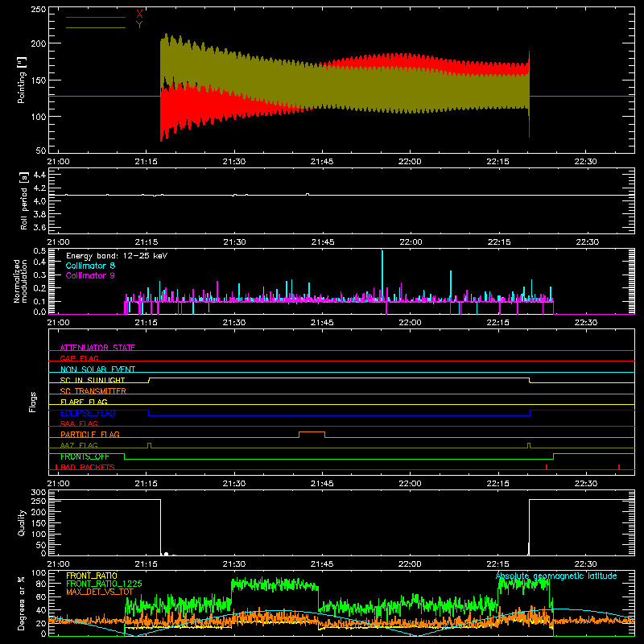Click the 4.4 tick on Roll period axis

pyautogui.click(x=39, y=175)
